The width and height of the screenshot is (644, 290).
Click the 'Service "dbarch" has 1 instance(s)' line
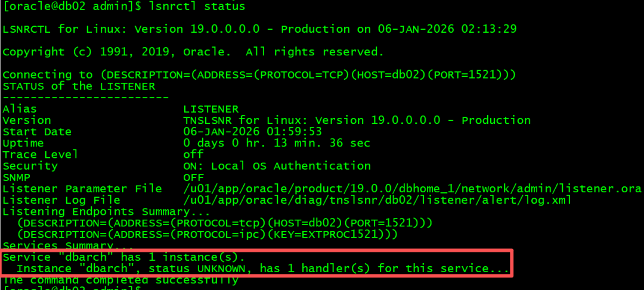tap(123, 258)
